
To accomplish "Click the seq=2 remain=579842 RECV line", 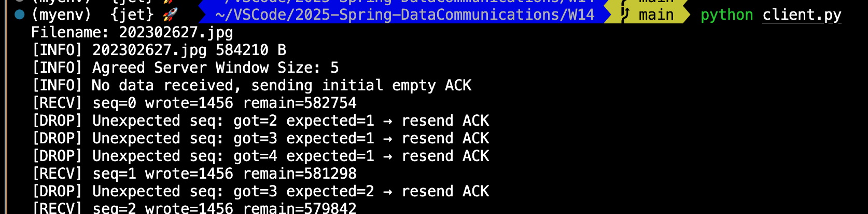I will (x=194, y=208).
